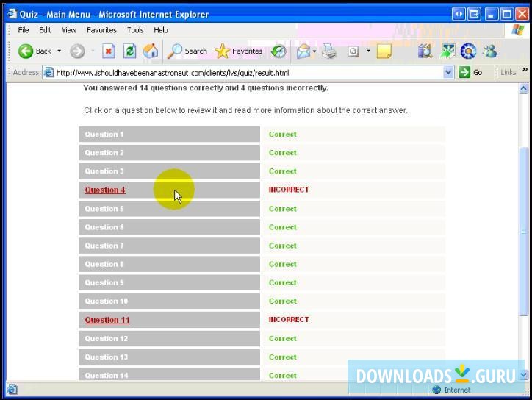Viewport: 532px width, 400px height.
Task: Open the Help menu
Action: [x=161, y=30]
